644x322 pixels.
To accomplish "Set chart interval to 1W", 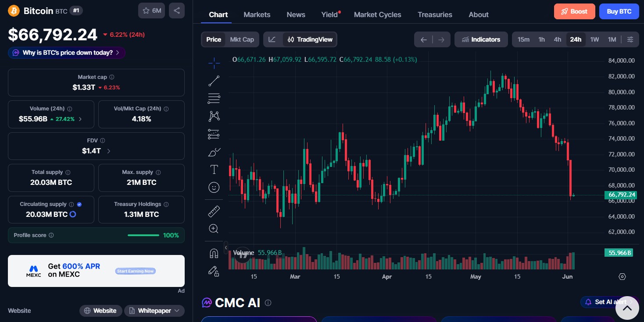I will pos(594,39).
